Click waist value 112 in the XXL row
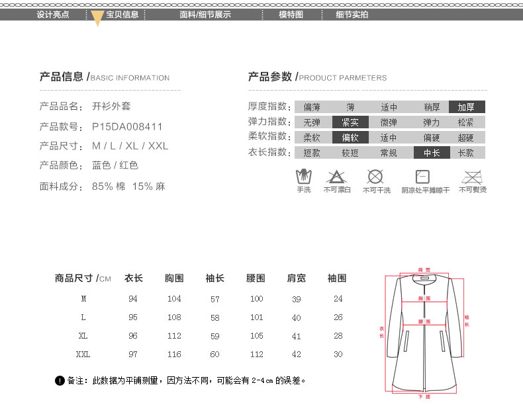The height and width of the screenshot is (420, 523). pyautogui.click(x=256, y=354)
